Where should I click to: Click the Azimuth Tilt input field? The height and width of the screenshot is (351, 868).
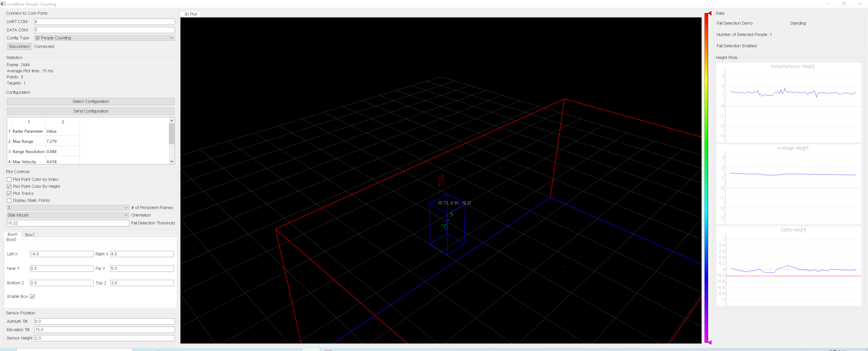(x=104, y=322)
